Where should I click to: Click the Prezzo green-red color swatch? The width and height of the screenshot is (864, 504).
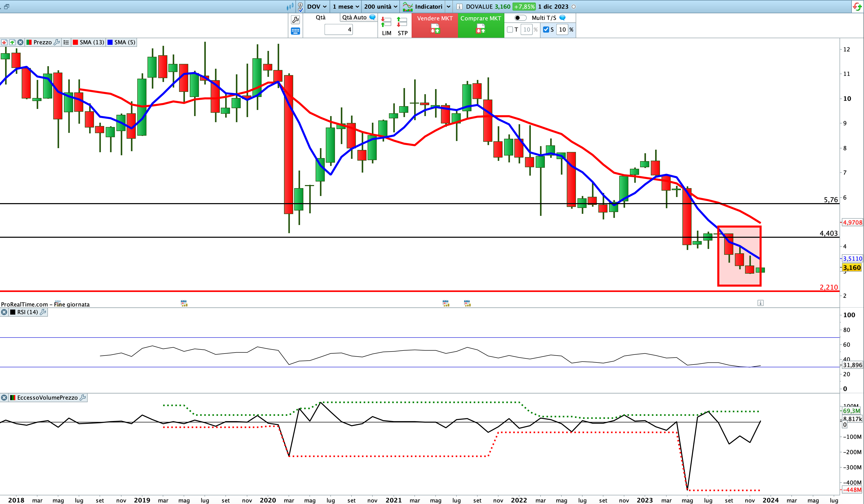point(29,42)
